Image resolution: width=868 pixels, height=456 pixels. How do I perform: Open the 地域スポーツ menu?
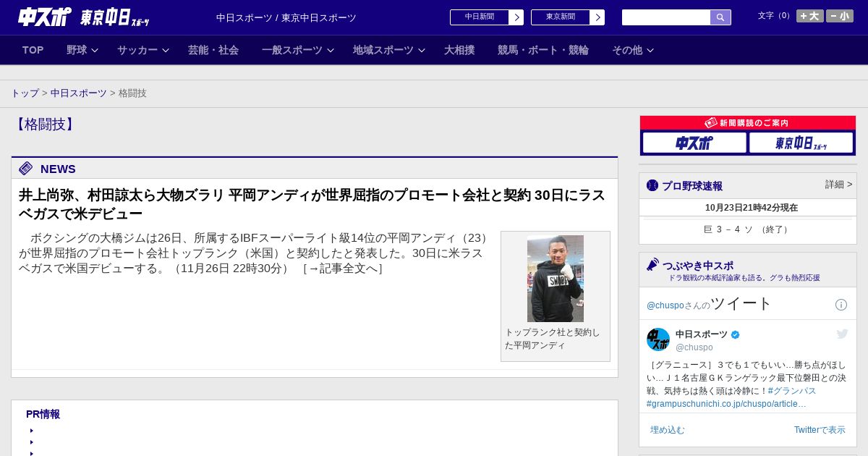coord(383,50)
